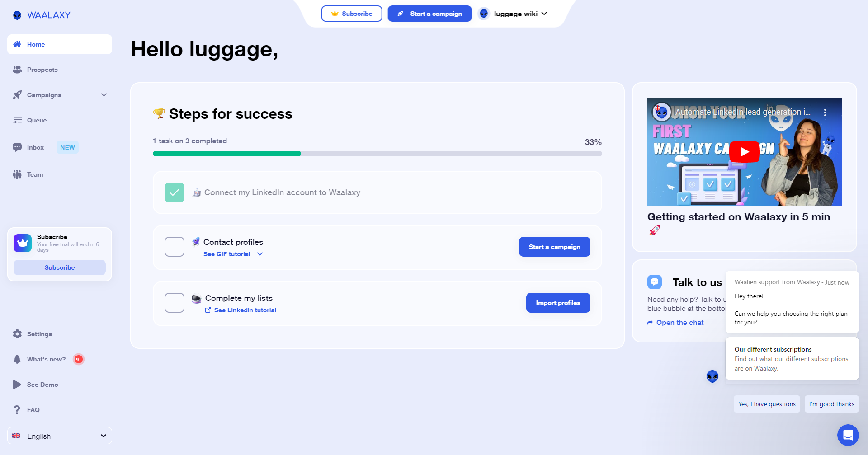Play the Getting started YouTube video
This screenshot has height=455, width=868.
745,152
